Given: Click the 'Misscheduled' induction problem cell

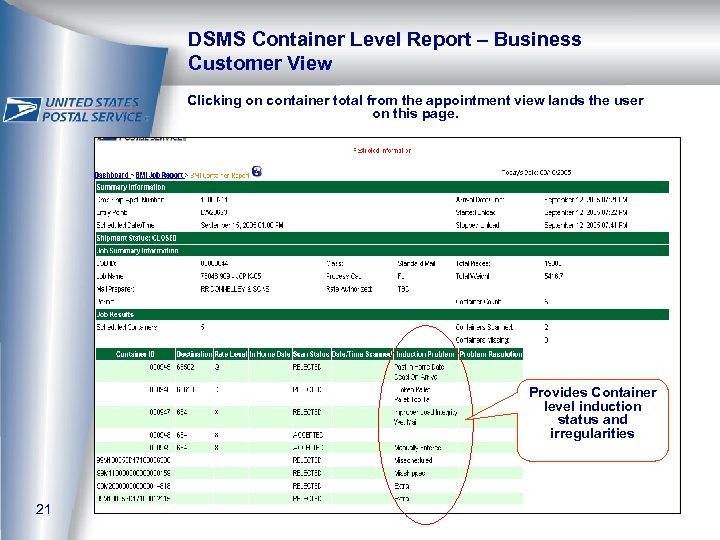Looking at the screenshot, I should click(413, 460).
